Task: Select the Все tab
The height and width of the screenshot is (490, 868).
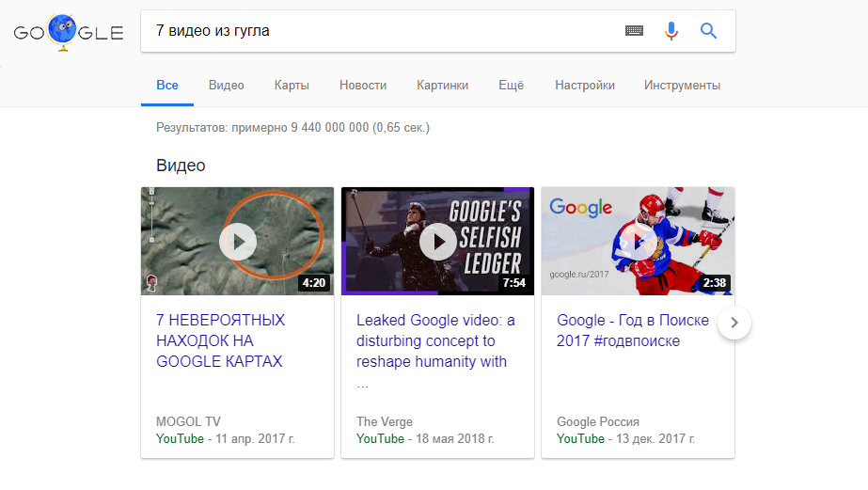Action: point(167,86)
